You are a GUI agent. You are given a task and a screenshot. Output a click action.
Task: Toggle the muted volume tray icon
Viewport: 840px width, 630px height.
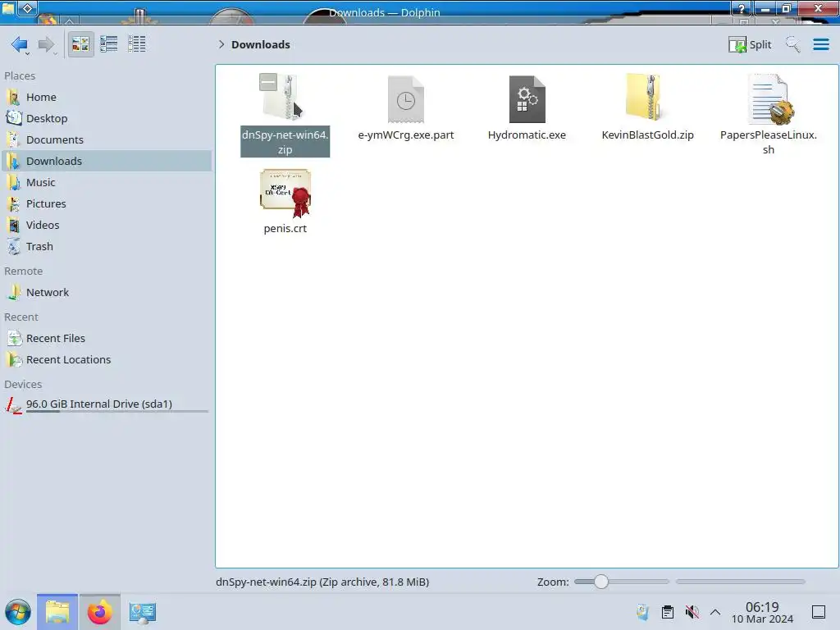click(x=692, y=612)
